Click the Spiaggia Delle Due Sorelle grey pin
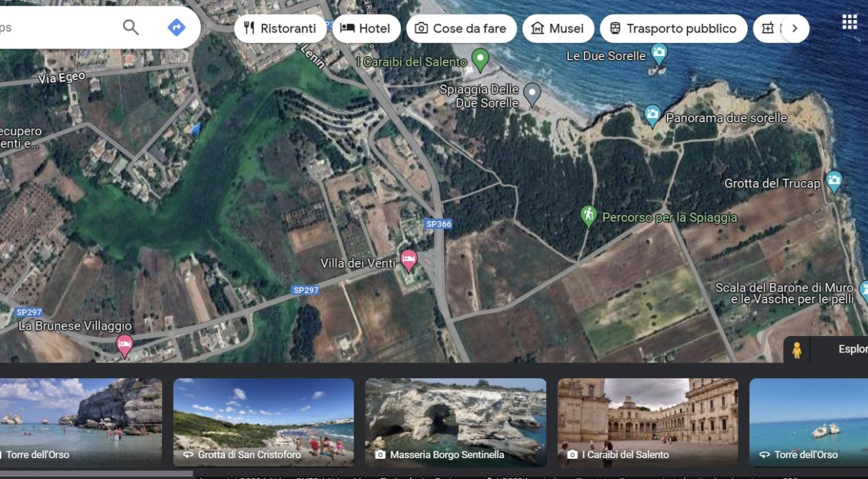Viewport: 868px width, 479px height. pyautogui.click(x=531, y=94)
